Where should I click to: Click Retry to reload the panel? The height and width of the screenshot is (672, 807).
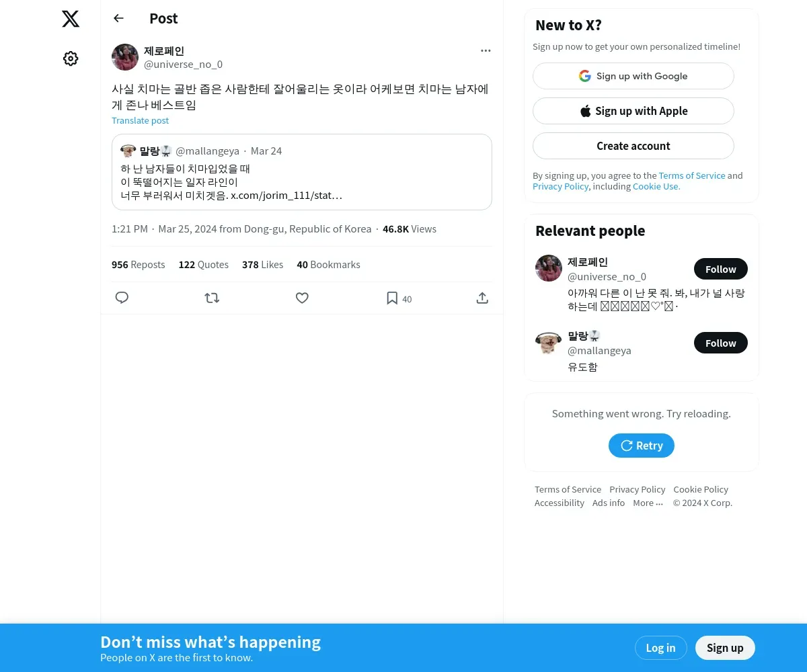[x=642, y=446]
